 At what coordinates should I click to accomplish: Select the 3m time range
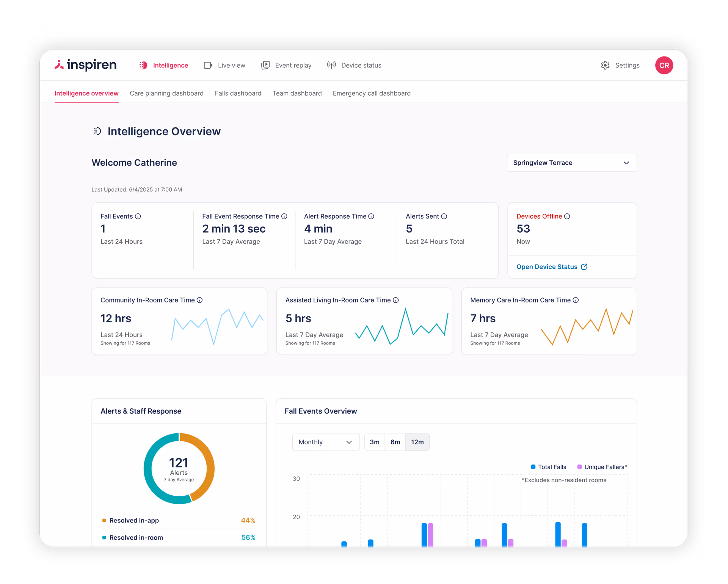374,442
